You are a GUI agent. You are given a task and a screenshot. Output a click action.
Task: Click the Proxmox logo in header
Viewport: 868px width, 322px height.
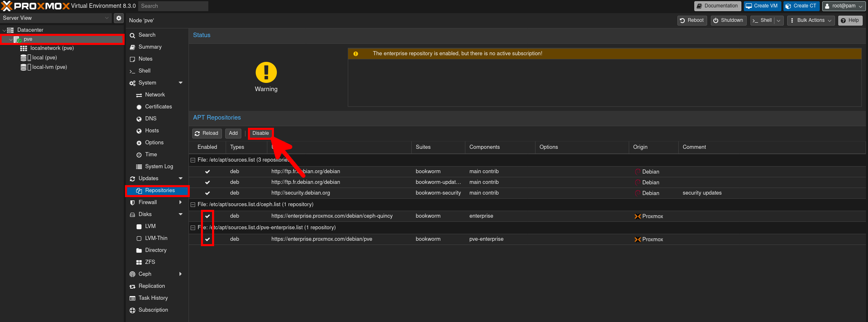[35, 6]
